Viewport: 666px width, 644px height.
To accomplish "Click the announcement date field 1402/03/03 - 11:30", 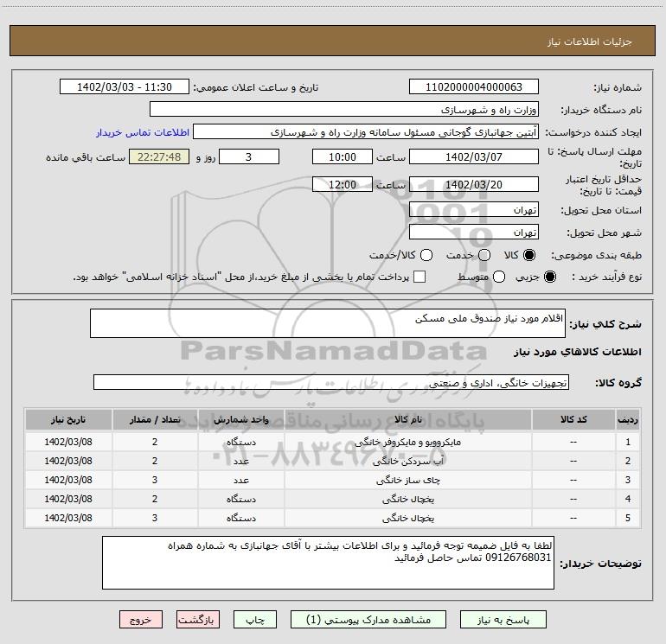I will pos(125,86).
